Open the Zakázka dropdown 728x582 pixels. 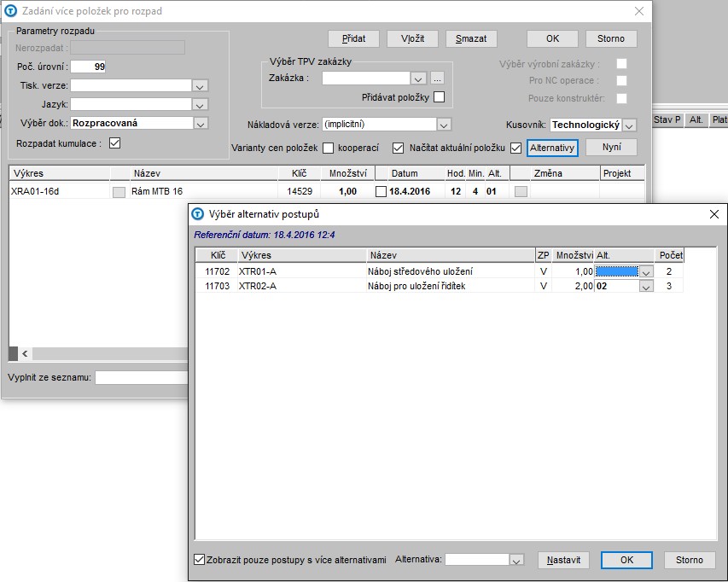click(418, 79)
